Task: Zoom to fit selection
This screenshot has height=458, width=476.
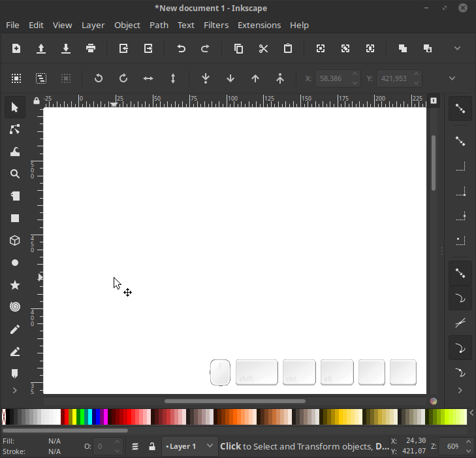Action: tap(321, 48)
